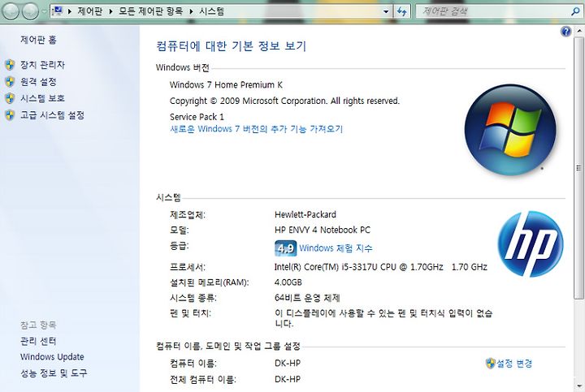Screen dimensions: 585x392
Task: Open the 원격 설정 link
Action: (38, 82)
